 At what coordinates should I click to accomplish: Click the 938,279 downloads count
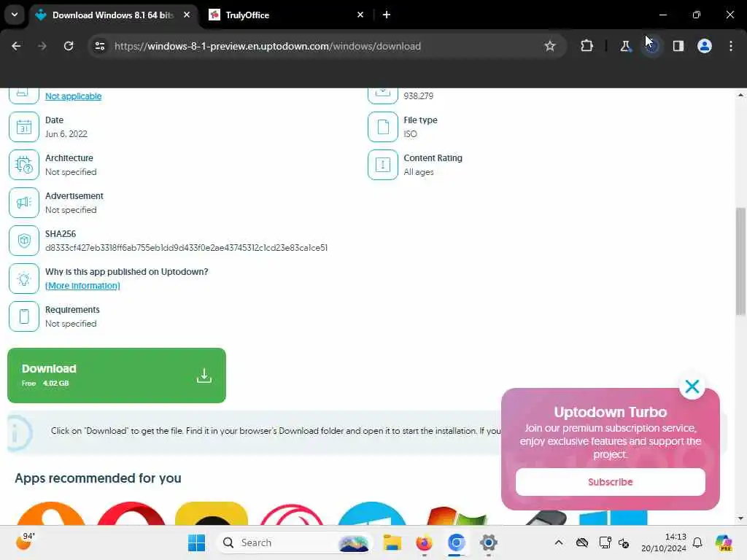[x=419, y=96]
